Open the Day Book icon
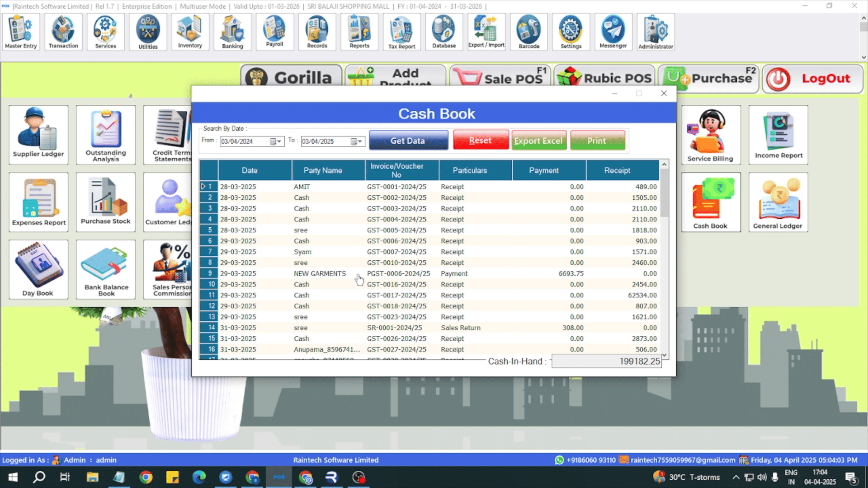Screen dimensions: 868x488 tap(38, 269)
